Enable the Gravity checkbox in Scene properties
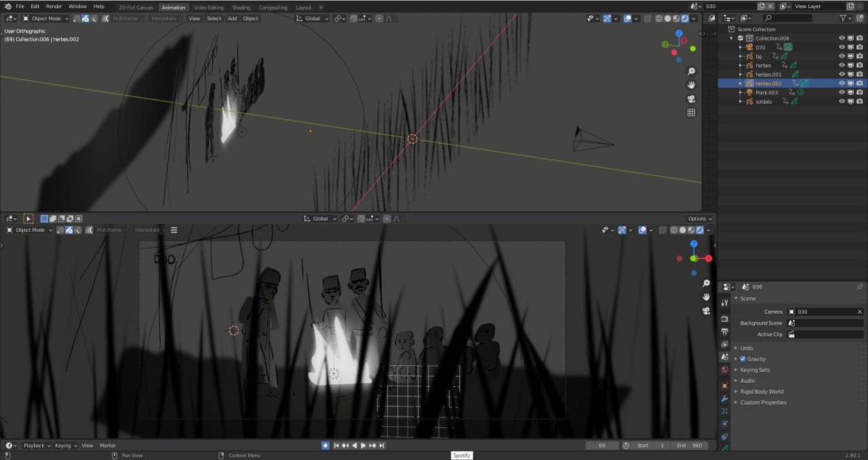Screen dimensions: 868x460 point(743,359)
